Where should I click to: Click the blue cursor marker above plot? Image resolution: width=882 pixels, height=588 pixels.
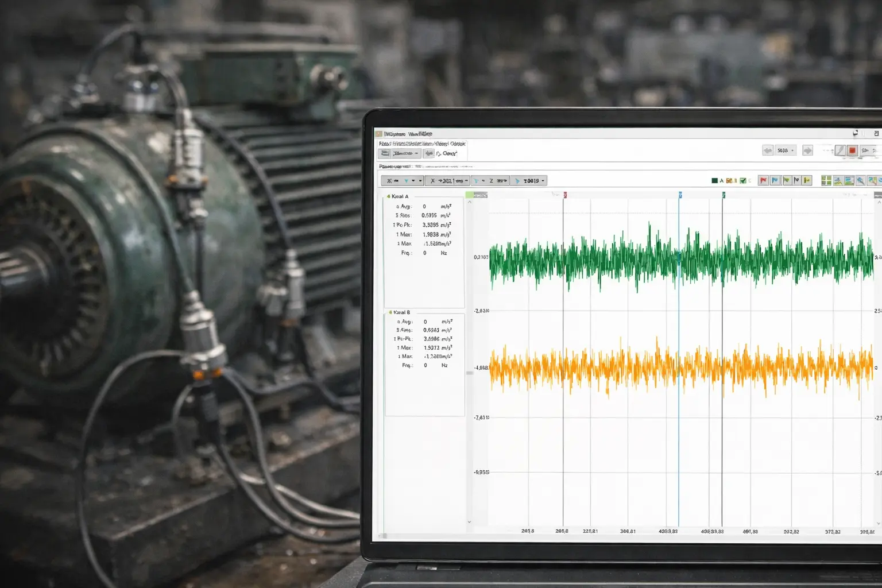click(680, 195)
